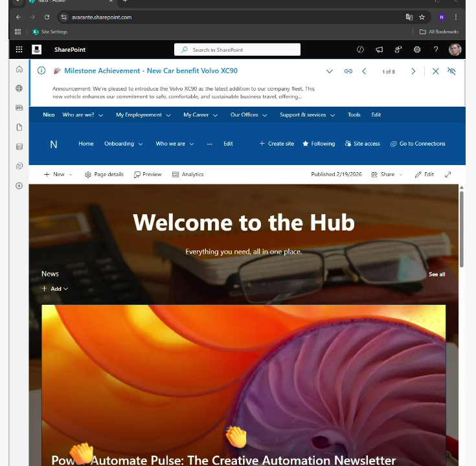
Task: Toggle the Following star for this site
Action: pos(319,144)
